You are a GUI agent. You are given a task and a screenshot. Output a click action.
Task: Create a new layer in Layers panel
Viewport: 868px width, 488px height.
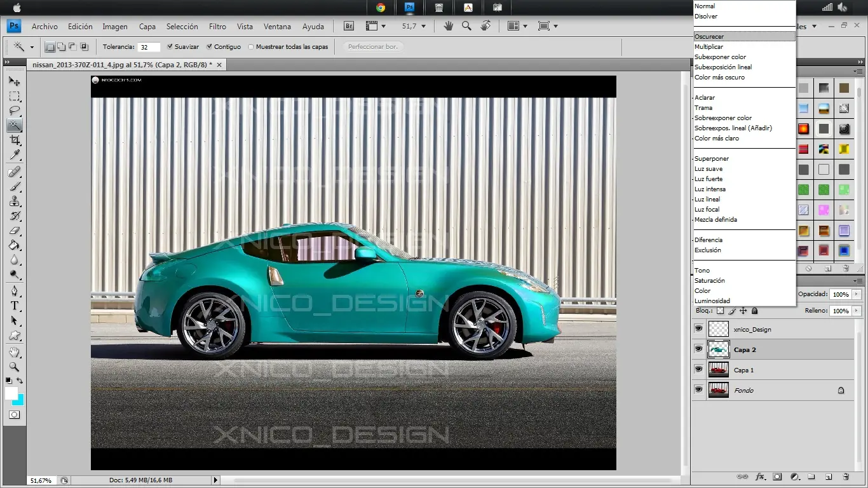coord(829,477)
